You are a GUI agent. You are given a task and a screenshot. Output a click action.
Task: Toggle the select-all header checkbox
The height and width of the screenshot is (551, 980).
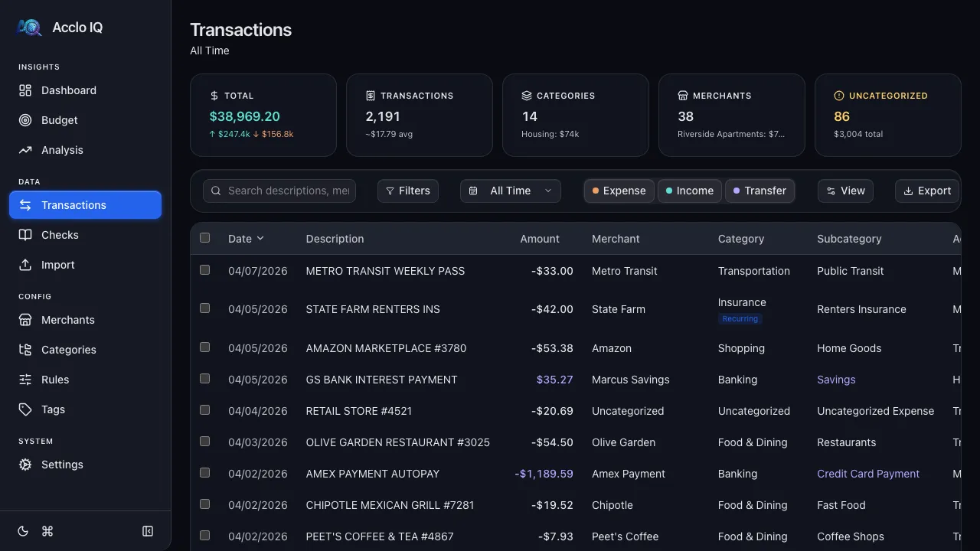click(204, 238)
